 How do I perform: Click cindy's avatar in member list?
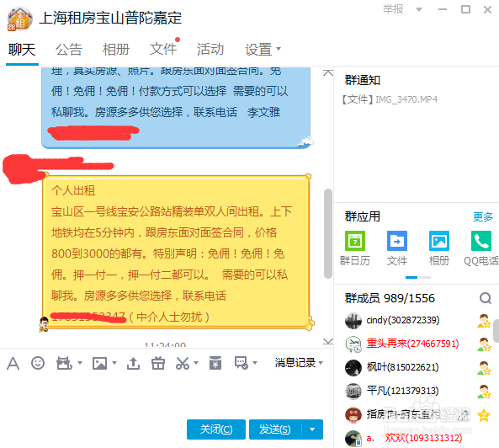[353, 320]
